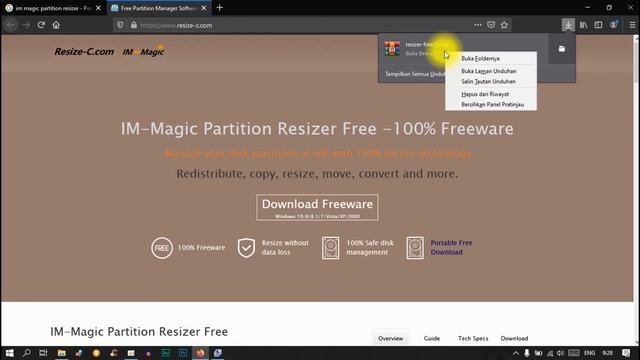Close the im magic partition resizer tab
Image resolution: width=640 pixels, height=360 pixels.
[x=98, y=8]
